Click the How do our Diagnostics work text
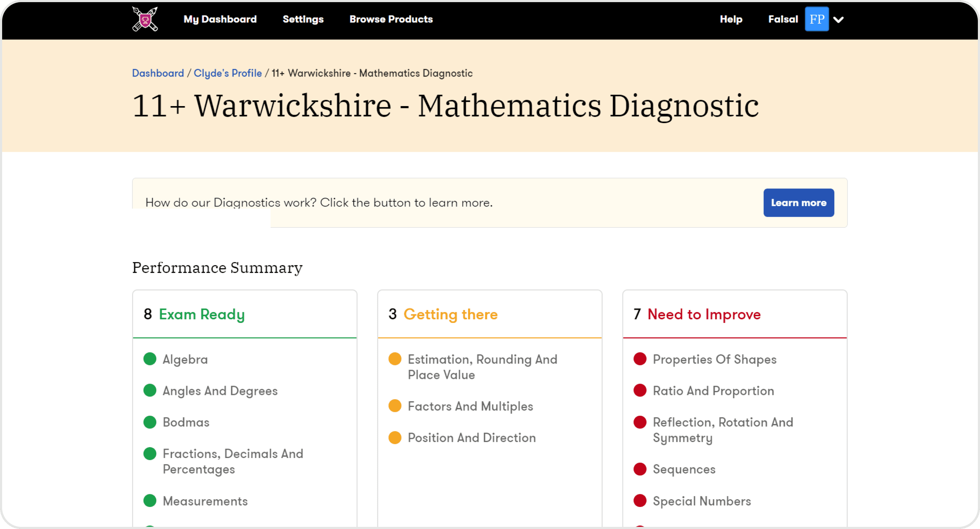Image resolution: width=980 pixels, height=529 pixels. (x=319, y=203)
